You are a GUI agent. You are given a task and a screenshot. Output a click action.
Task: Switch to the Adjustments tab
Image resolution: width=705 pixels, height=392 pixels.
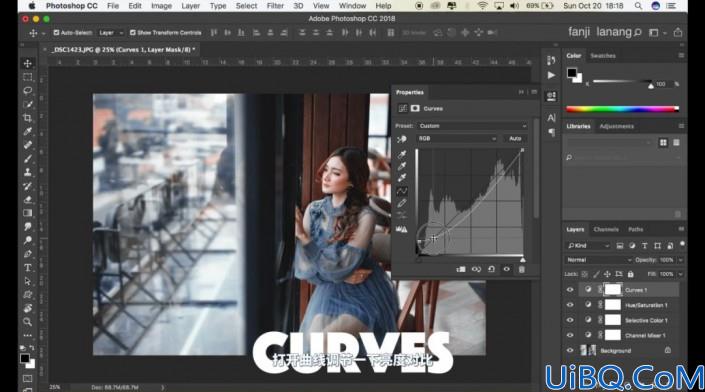coord(616,126)
